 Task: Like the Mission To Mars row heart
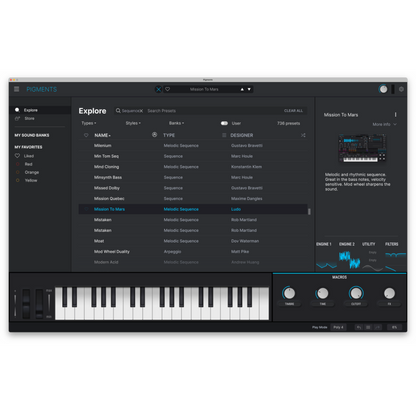click(86, 209)
